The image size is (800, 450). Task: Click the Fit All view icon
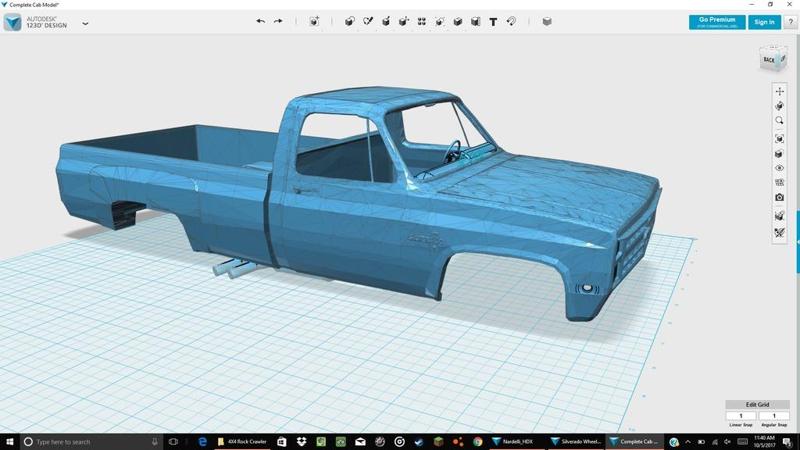(x=780, y=138)
